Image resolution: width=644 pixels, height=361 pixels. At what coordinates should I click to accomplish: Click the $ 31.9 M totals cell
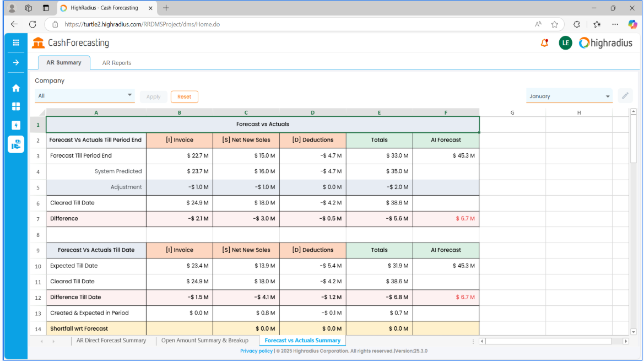tap(379, 266)
